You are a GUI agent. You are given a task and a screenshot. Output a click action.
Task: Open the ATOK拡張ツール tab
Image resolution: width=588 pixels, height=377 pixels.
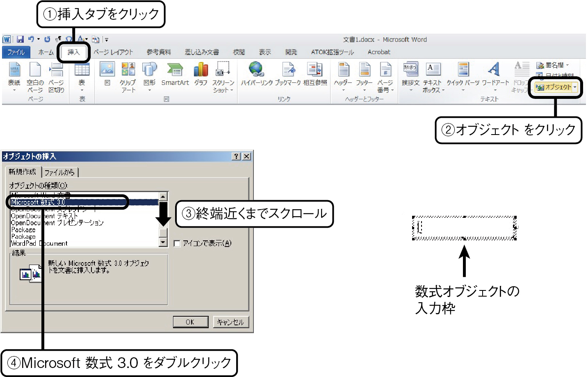coord(332,52)
